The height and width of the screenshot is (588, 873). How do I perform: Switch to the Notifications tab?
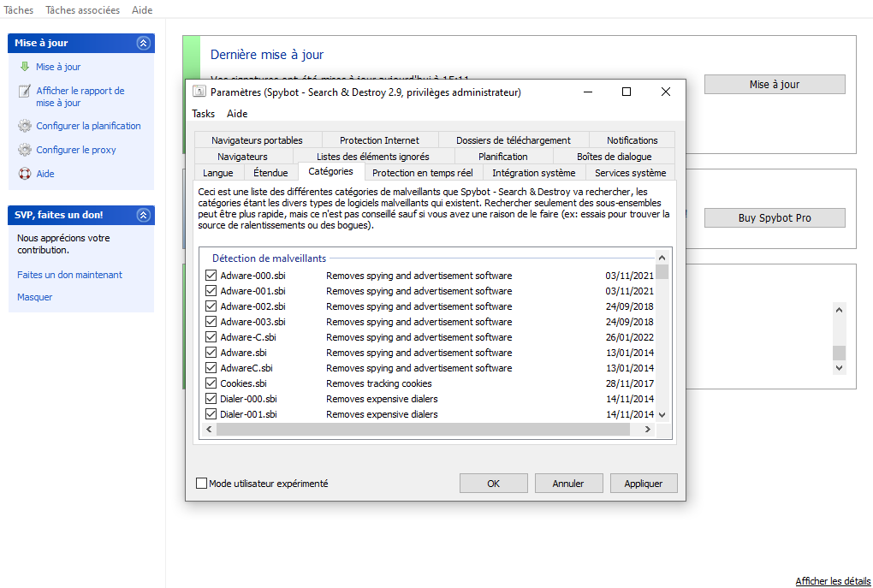[x=632, y=140]
